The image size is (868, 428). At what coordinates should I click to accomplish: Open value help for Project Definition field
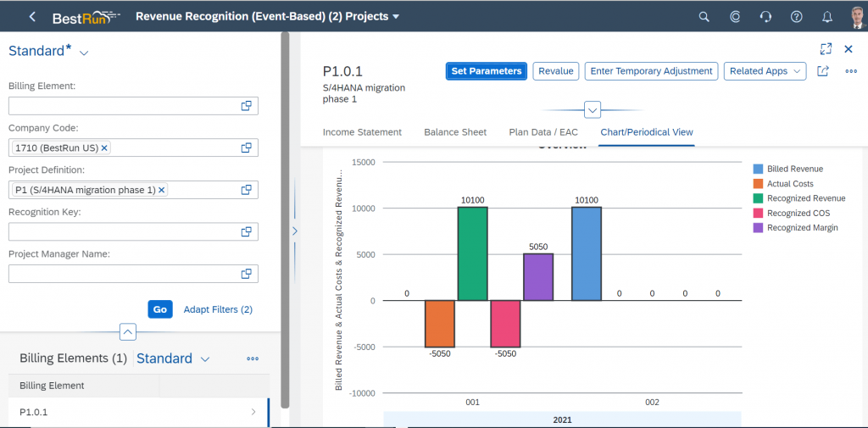pyautogui.click(x=247, y=190)
